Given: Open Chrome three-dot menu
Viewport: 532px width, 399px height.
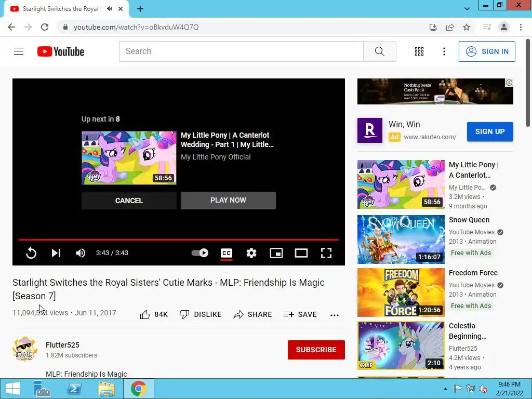Looking at the screenshot, I should 521,27.
